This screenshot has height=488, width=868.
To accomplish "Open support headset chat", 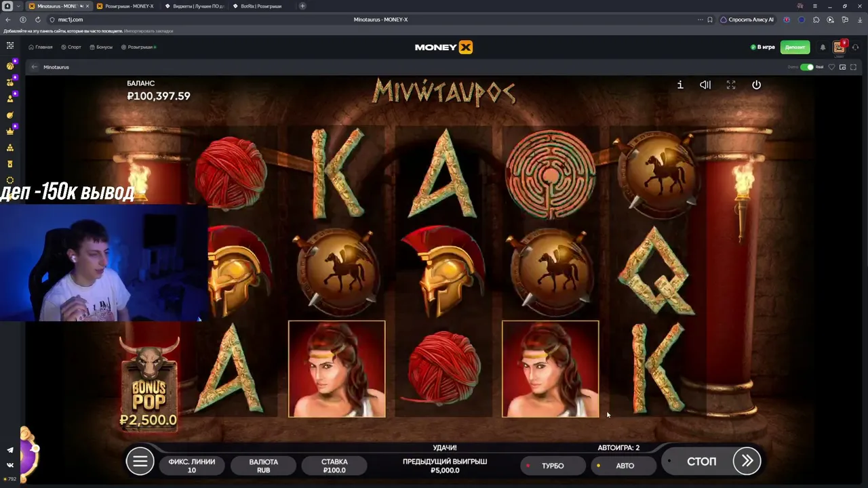I will [x=855, y=47].
